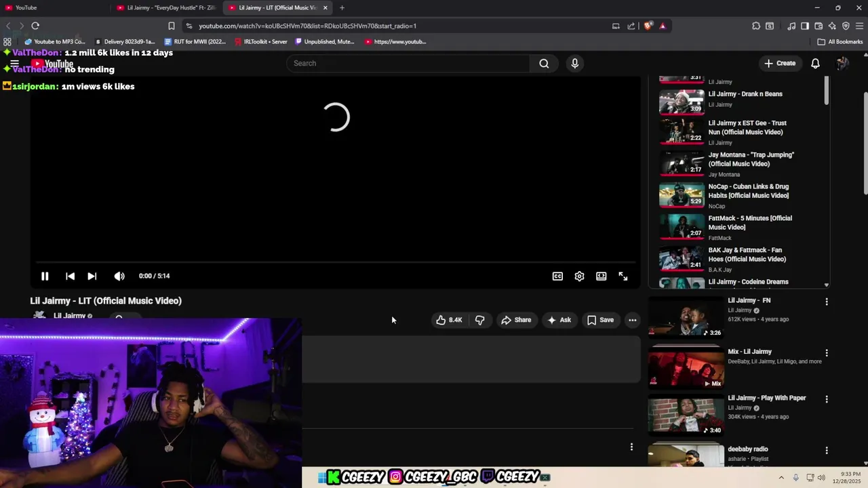Viewport: 868px width, 488px height.
Task: Open the YouTube hamburger guide menu
Action: click(x=14, y=64)
